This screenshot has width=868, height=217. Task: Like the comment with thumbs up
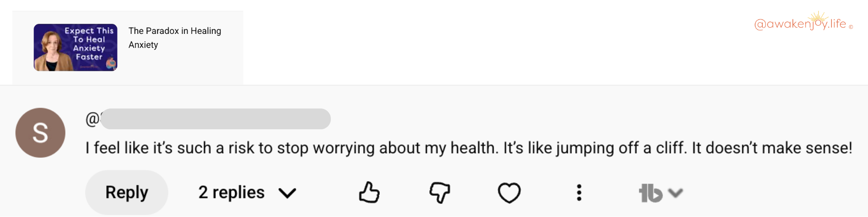(x=369, y=193)
